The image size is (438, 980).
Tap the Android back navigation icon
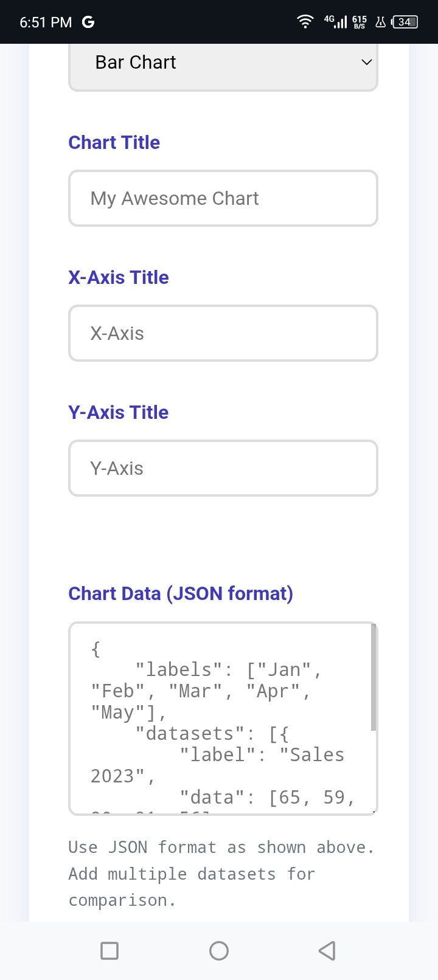pos(327,950)
